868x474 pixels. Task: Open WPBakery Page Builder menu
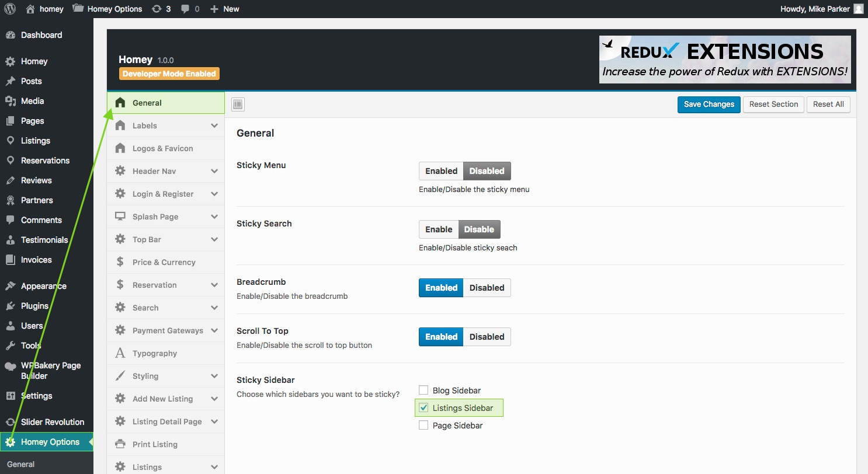pyautogui.click(x=47, y=371)
